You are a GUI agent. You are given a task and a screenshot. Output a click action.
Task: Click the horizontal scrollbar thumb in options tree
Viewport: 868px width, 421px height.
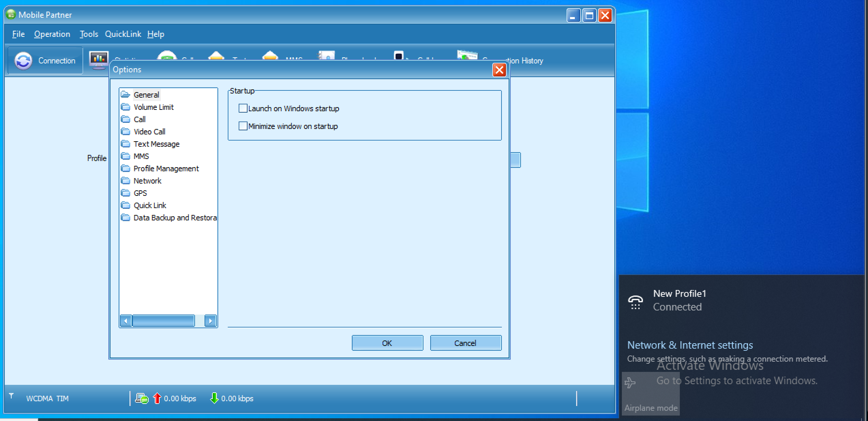(163, 321)
